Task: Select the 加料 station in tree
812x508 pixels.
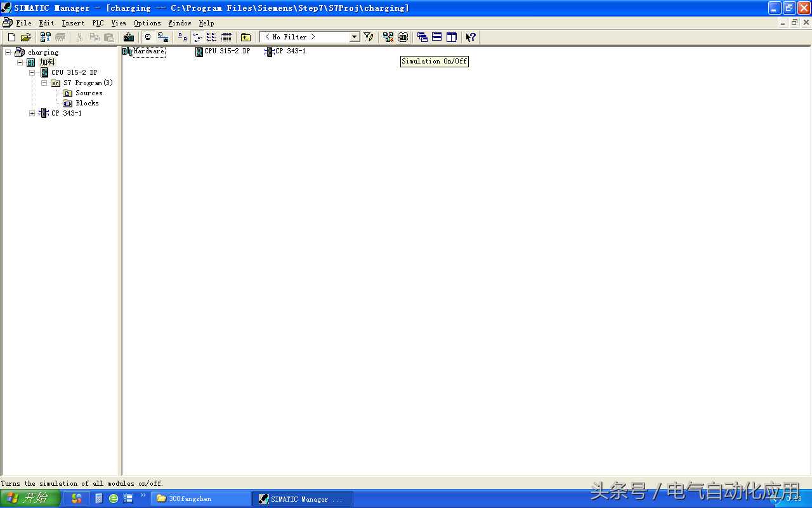Action: tap(47, 62)
